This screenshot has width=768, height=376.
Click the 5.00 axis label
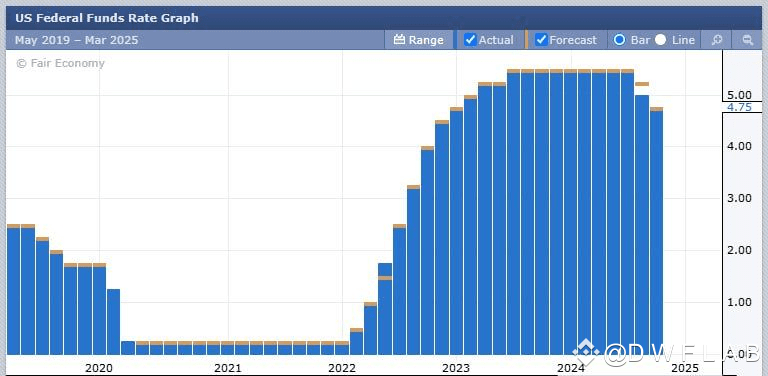739,94
